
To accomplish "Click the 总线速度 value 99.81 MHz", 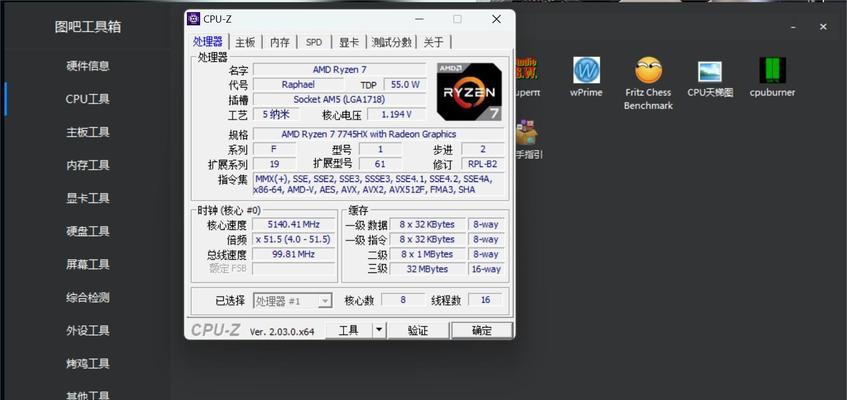I will [294, 254].
